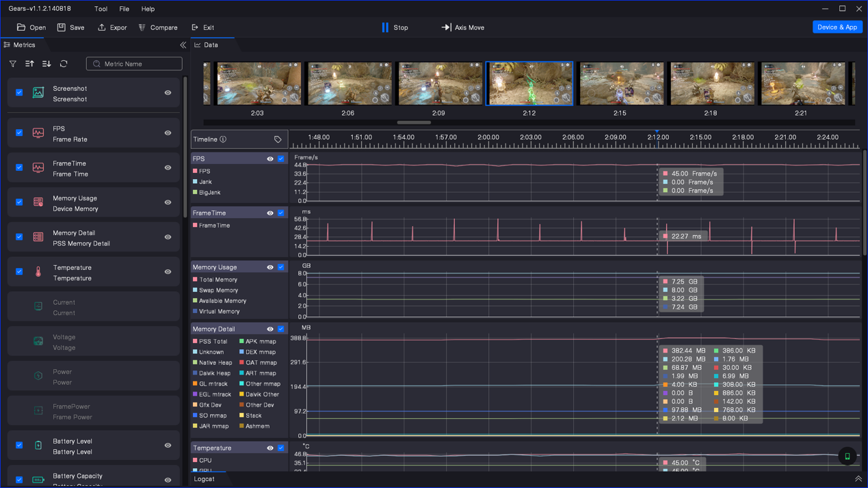Open the File menu
The width and height of the screenshot is (868, 488).
click(124, 9)
